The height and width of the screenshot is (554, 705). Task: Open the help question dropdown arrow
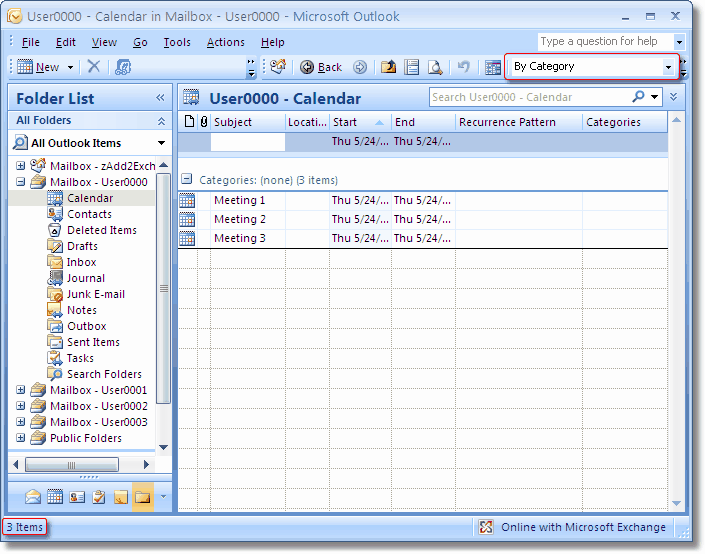point(679,42)
